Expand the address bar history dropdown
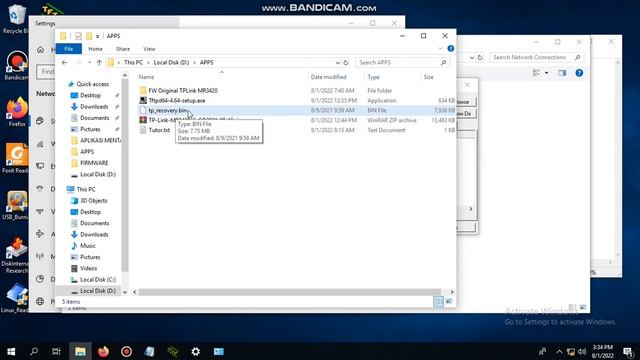The height and width of the screenshot is (360, 640). [x=338, y=62]
